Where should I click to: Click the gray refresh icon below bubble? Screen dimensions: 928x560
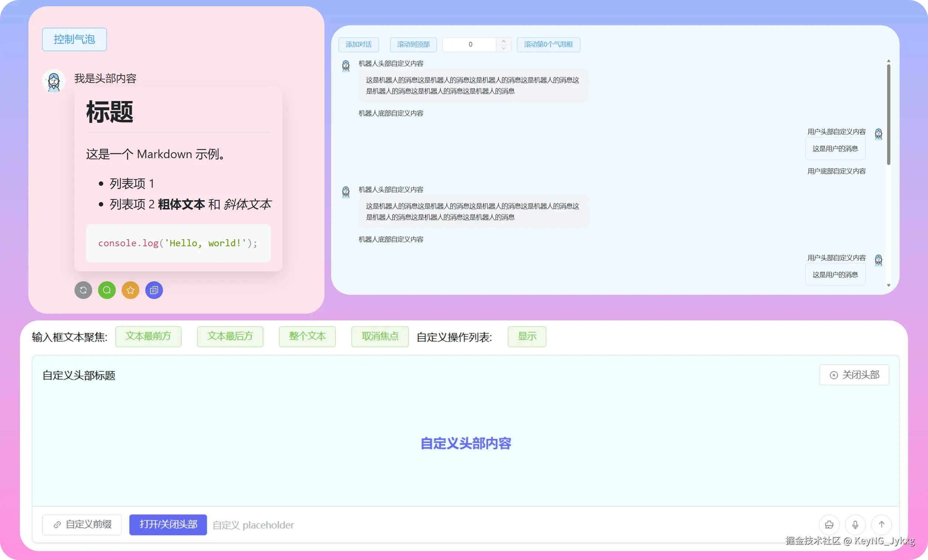click(83, 290)
